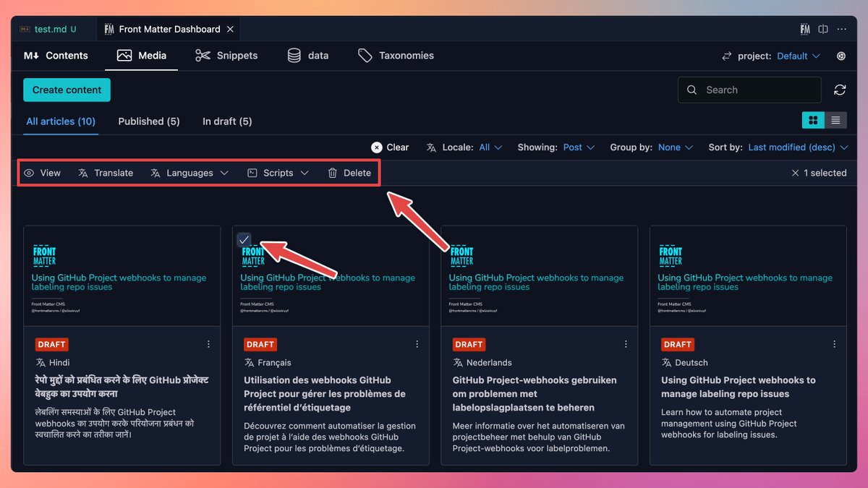Open the editor more actions ellipsis
The image size is (868, 488).
coord(841,29)
